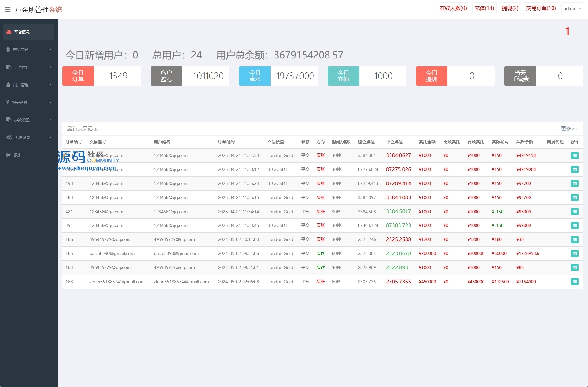Click the 今日订单 statistics card
This screenshot has width=588, height=387.
(x=102, y=76)
